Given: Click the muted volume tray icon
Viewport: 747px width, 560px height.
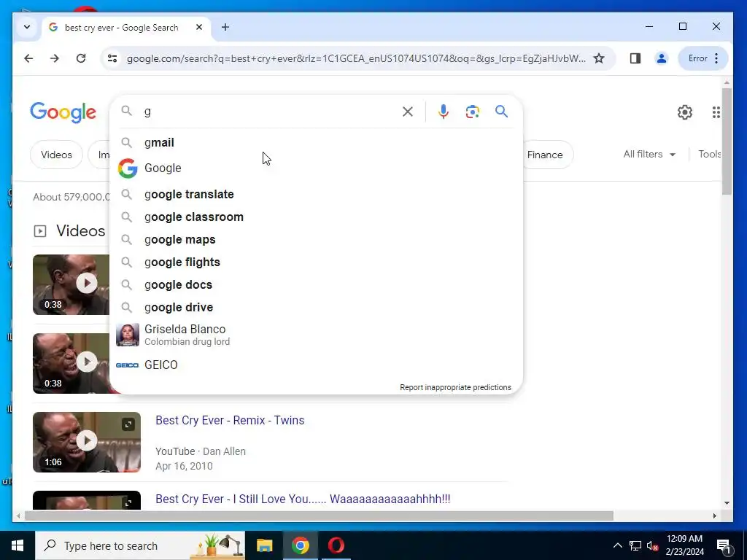Looking at the screenshot, I should pyautogui.click(x=653, y=545).
